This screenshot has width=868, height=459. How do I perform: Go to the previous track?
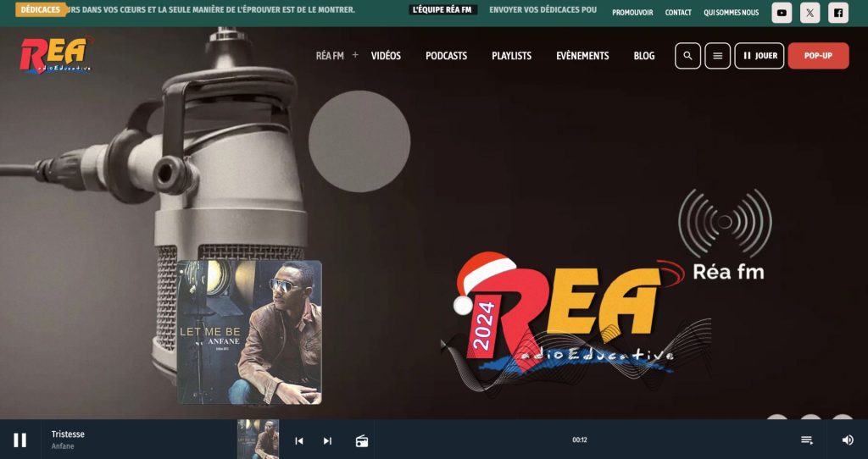(x=298, y=440)
